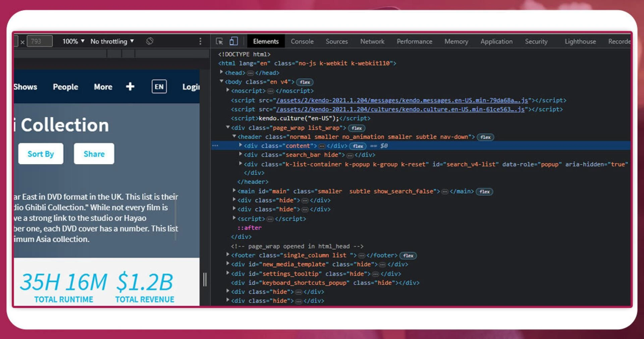Click the Share button

coord(94,154)
